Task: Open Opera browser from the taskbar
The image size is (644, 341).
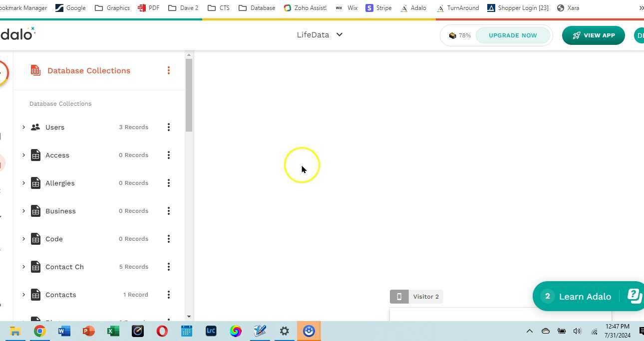Action: point(162,331)
